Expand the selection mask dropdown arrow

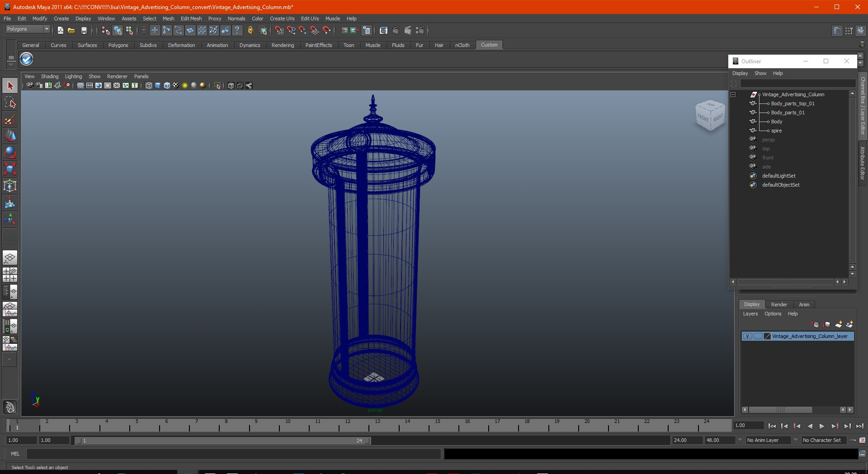click(x=144, y=30)
